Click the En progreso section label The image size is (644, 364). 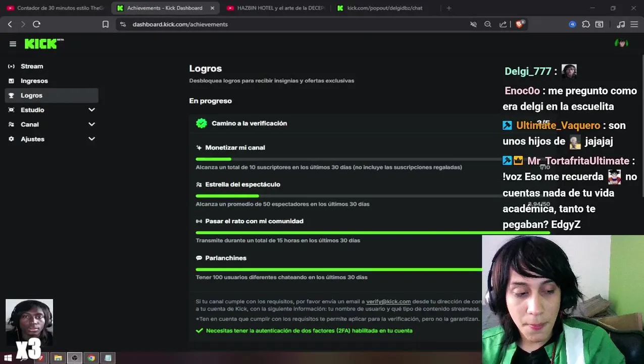(x=211, y=101)
